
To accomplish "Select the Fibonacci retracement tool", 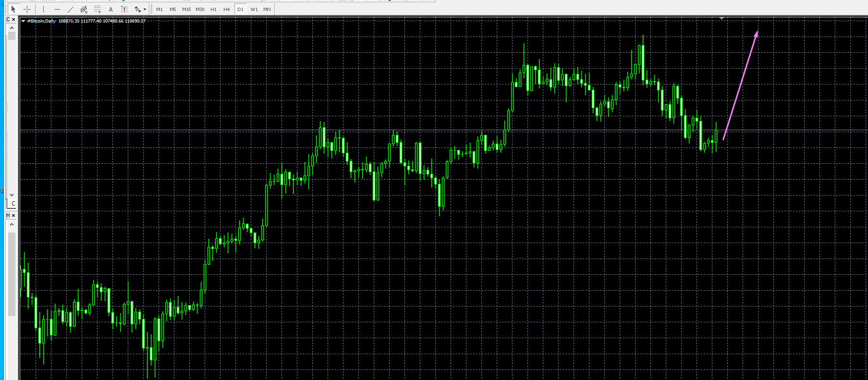I will (98, 9).
